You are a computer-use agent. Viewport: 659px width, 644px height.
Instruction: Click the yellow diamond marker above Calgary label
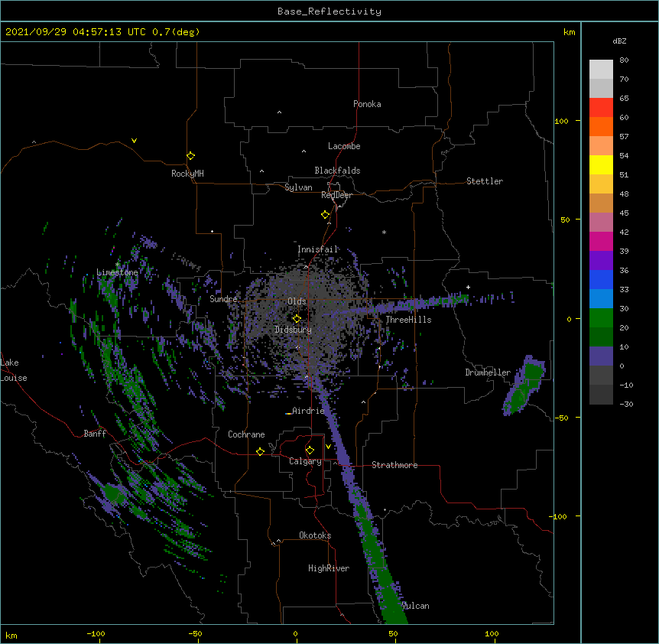coord(310,450)
